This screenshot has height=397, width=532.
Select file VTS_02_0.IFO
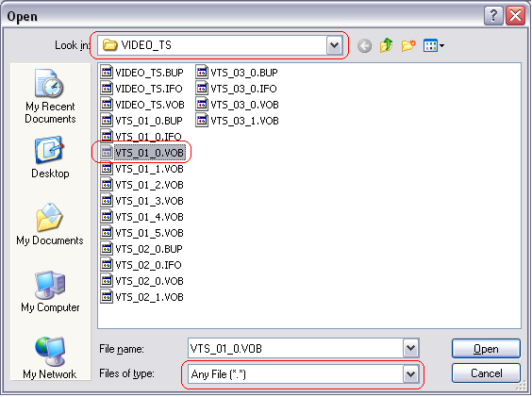tap(141, 265)
